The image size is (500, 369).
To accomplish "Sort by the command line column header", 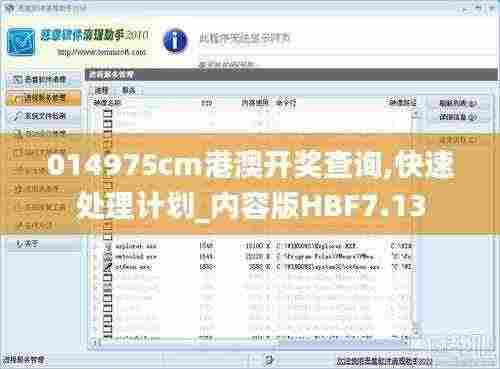I will pos(285,103).
